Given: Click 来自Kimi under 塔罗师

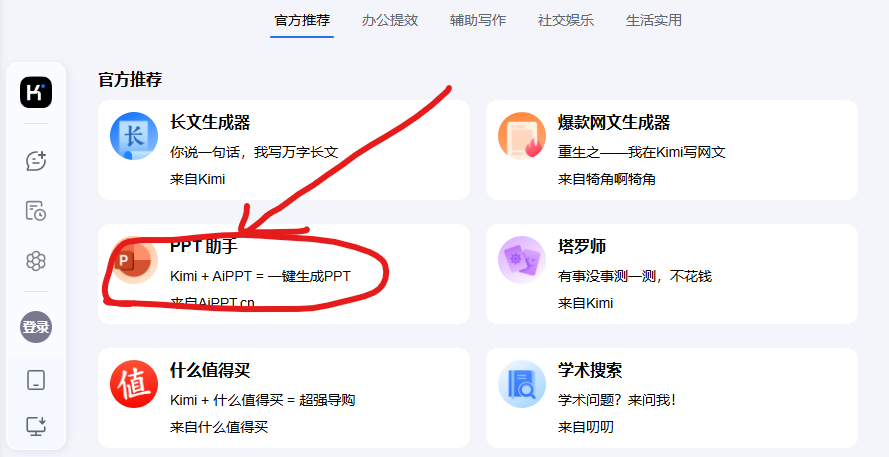Looking at the screenshot, I should 585,303.
